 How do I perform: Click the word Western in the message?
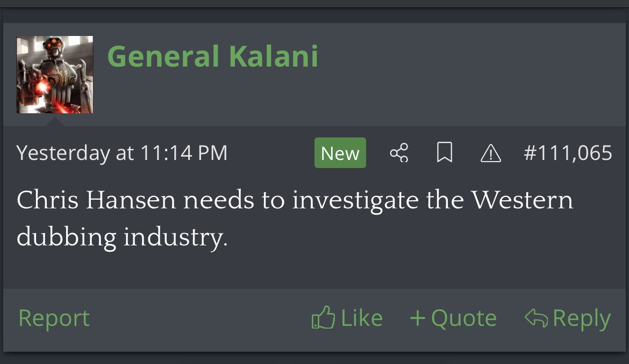click(523, 201)
